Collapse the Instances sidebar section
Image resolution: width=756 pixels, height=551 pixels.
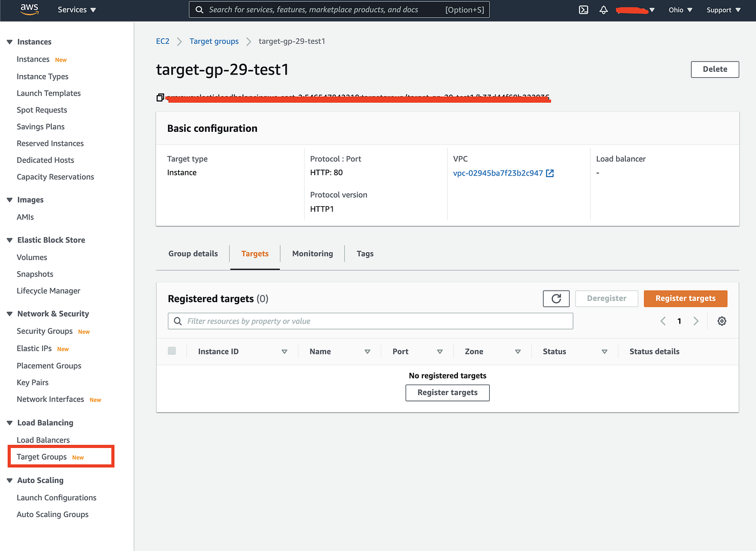point(9,42)
